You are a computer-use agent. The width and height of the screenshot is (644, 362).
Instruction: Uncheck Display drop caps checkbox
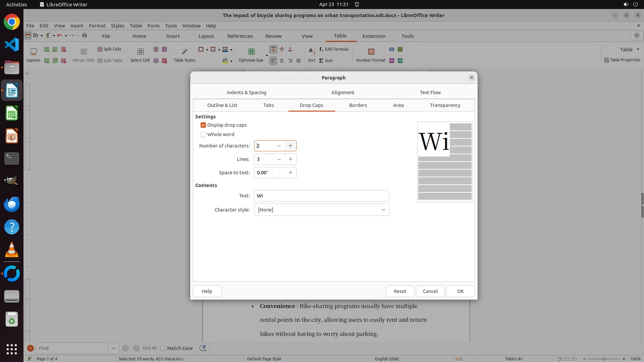point(203,125)
